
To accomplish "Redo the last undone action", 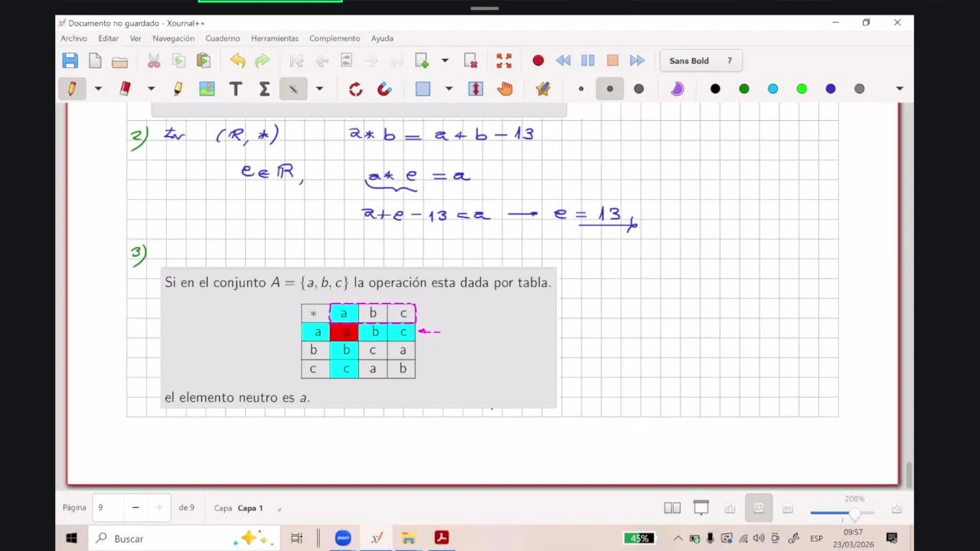I will click(x=262, y=60).
